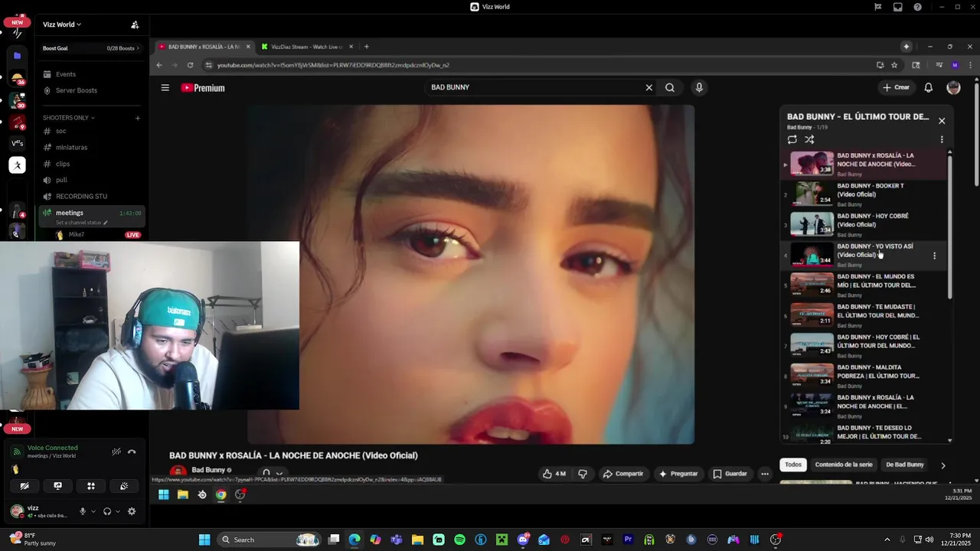Screen dimensions: 980x551
Task: Open YouTube notifications bell
Action: click(928, 87)
